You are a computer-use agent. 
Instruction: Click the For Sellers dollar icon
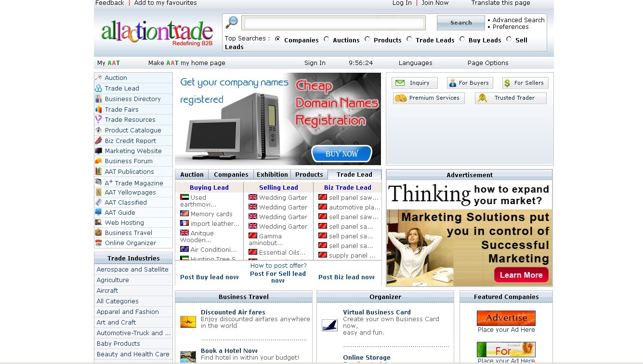(x=507, y=83)
